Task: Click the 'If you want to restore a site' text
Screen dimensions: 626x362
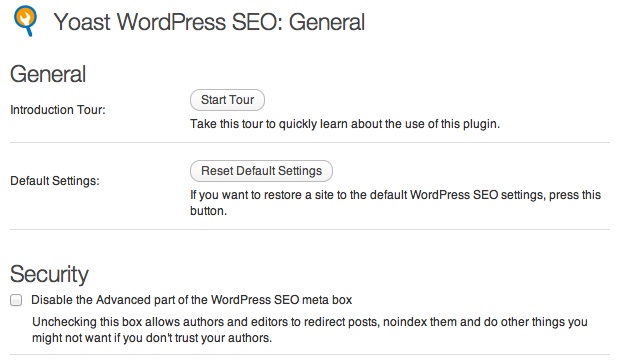Action: (395, 195)
